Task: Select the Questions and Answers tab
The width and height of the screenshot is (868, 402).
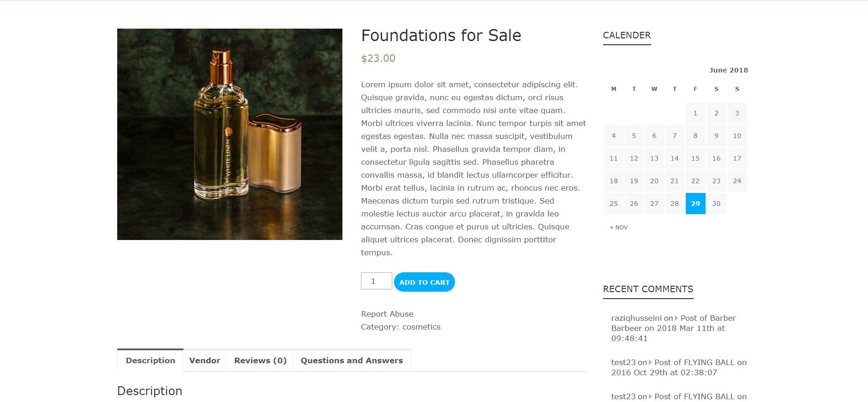Action: (x=352, y=360)
